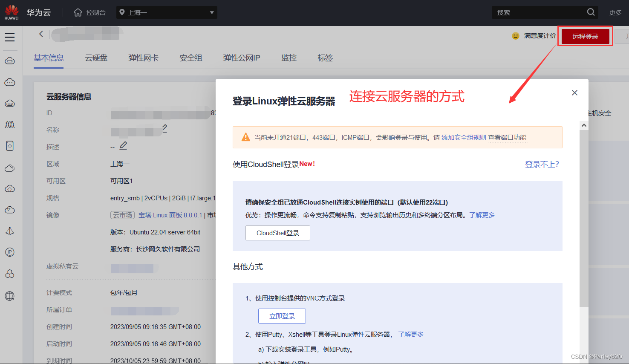Open the second sidebar cloud icon
This screenshot has width=629, height=364.
pyautogui.click(x=10, y=82)
